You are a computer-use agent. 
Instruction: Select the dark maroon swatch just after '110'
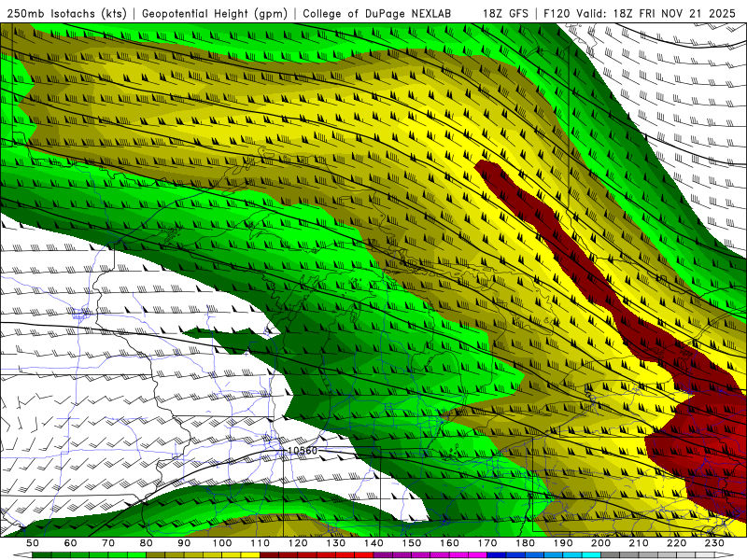[x=270, y=555]
